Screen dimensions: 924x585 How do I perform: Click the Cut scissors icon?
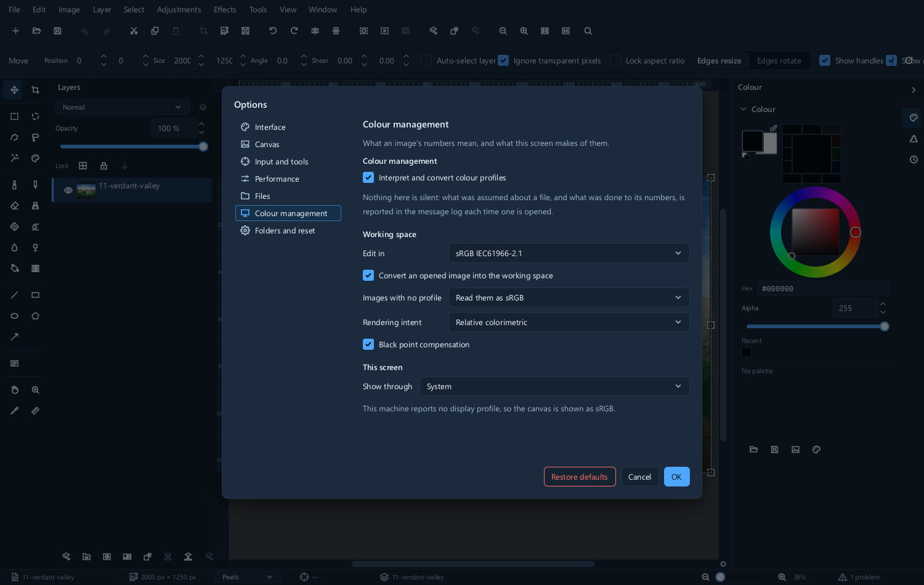tap(134, 31)
